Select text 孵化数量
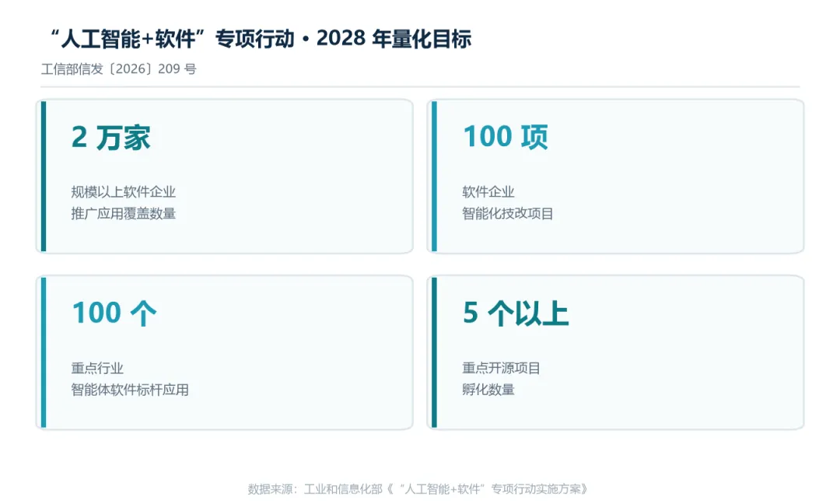 click(x=488, y=390)
